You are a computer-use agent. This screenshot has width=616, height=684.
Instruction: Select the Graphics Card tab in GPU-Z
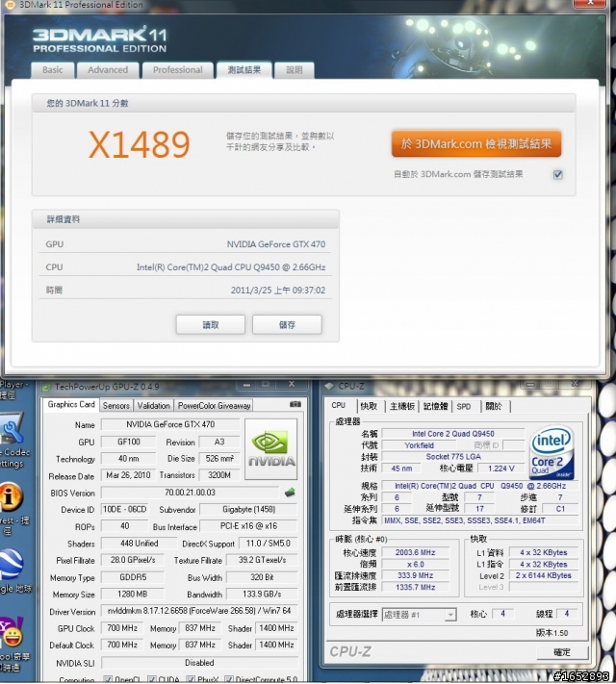71,404
